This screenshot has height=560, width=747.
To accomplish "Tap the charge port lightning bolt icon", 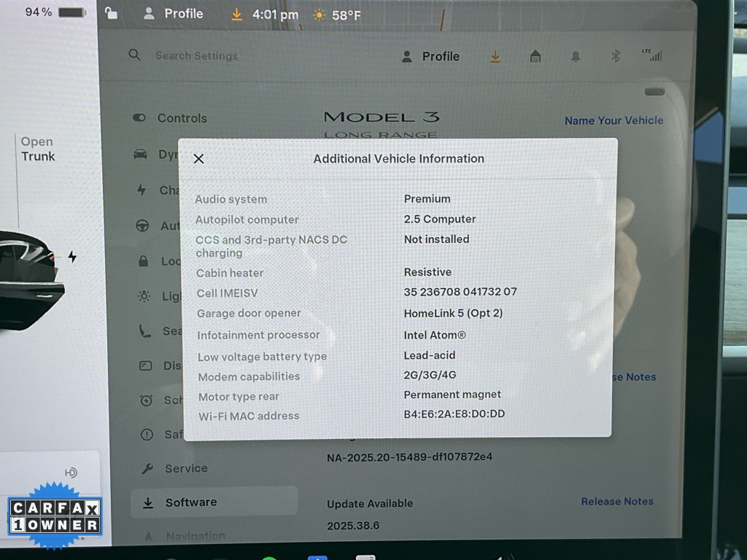I will point(72,257).
